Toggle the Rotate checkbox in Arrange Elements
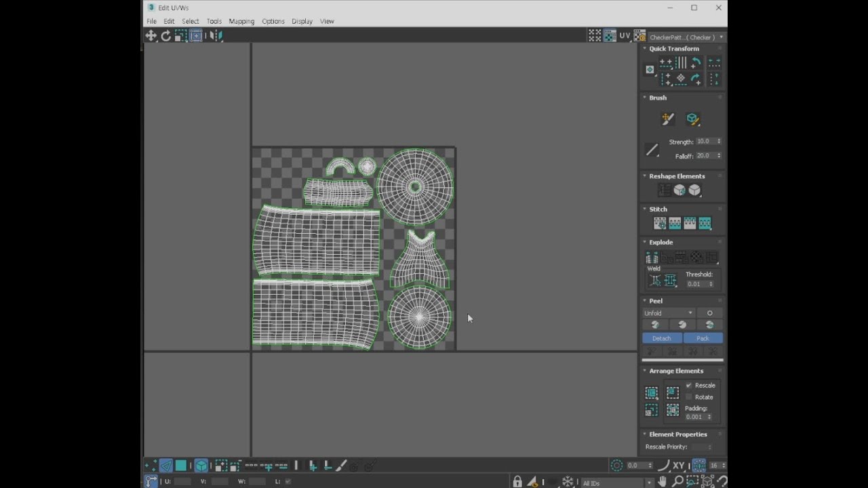The height and width of the screenshot is (488, 868). coord(689,397)
